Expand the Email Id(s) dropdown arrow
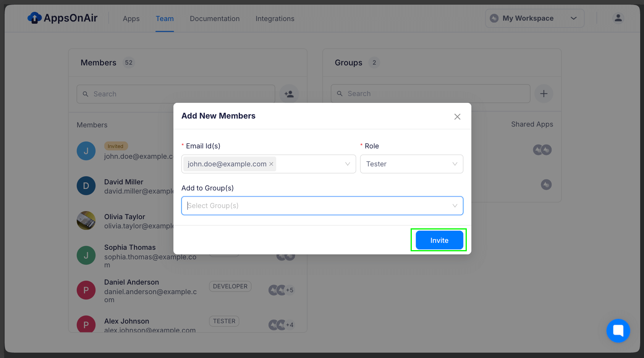This screenshot has width=644, height=358. coord(347,164)
